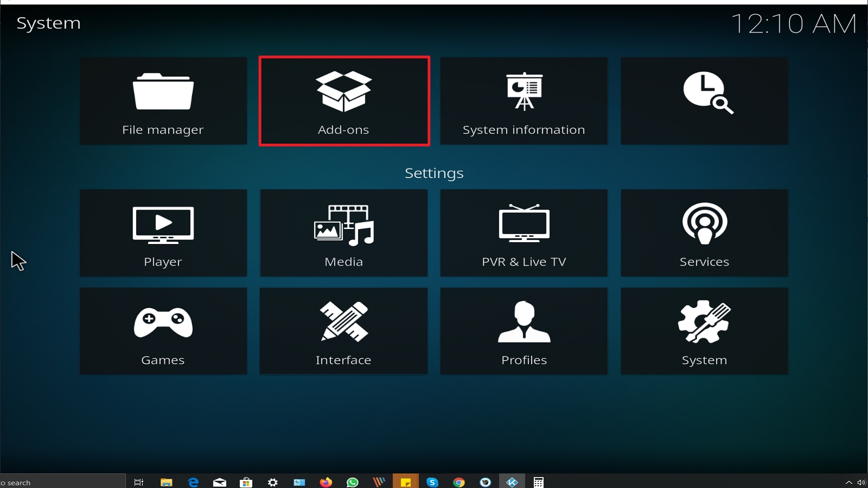Image resolution: width=868 pixels, height=488 pixels.
Task: Open the File manager tile
Action: tap(163, 101)
